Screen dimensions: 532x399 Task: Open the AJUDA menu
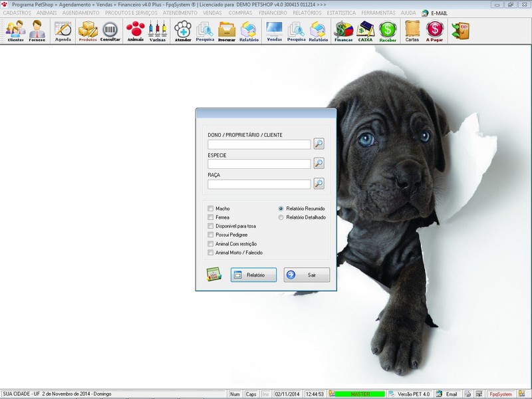coord(408,13)
